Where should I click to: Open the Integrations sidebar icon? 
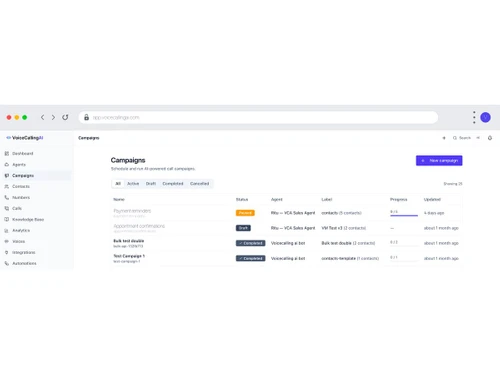tap(7, 252)
